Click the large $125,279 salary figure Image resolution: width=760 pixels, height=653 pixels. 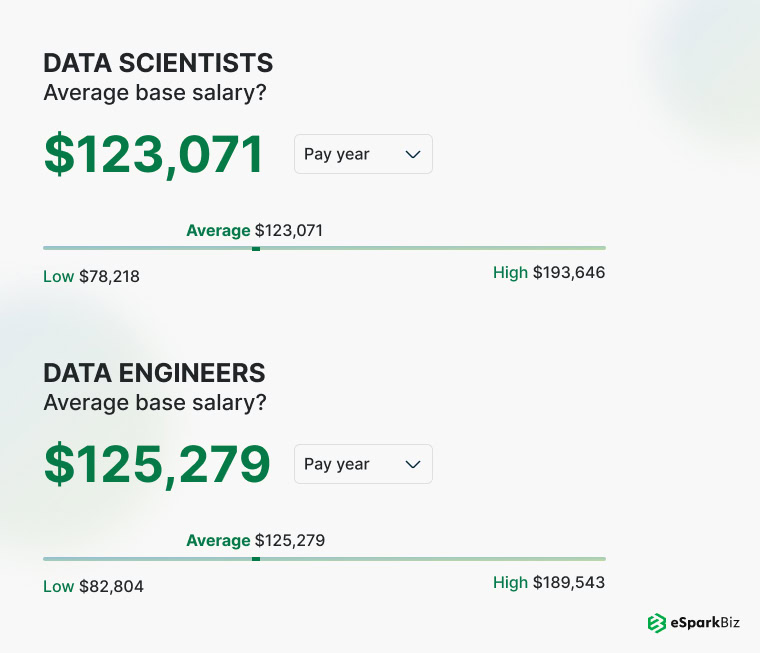click(157, 465)
